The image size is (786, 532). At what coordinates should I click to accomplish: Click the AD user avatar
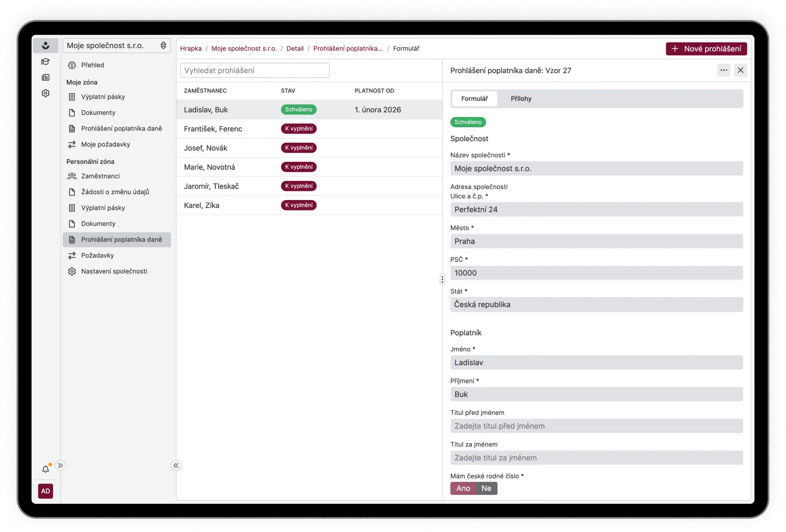(46, 491)
